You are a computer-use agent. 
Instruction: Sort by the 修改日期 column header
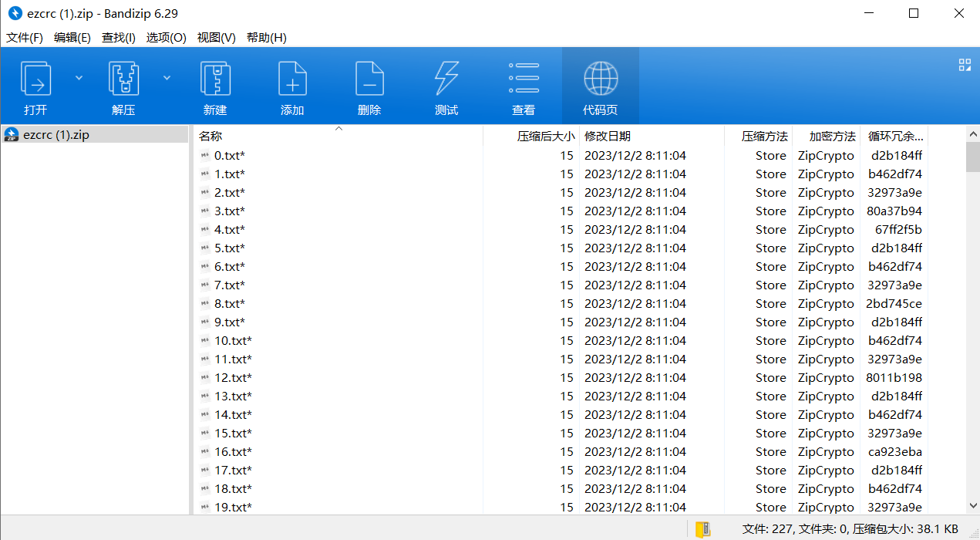tap(652, 136)
